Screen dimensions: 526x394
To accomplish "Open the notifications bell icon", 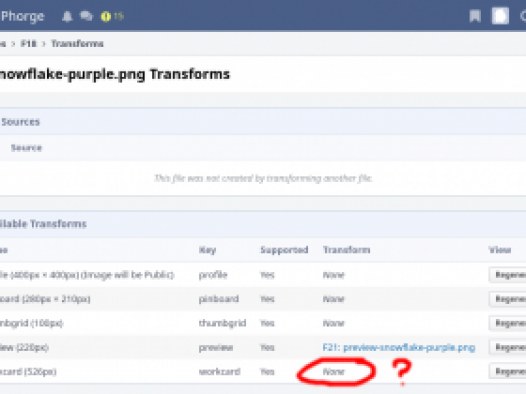I will coord(67,16).
